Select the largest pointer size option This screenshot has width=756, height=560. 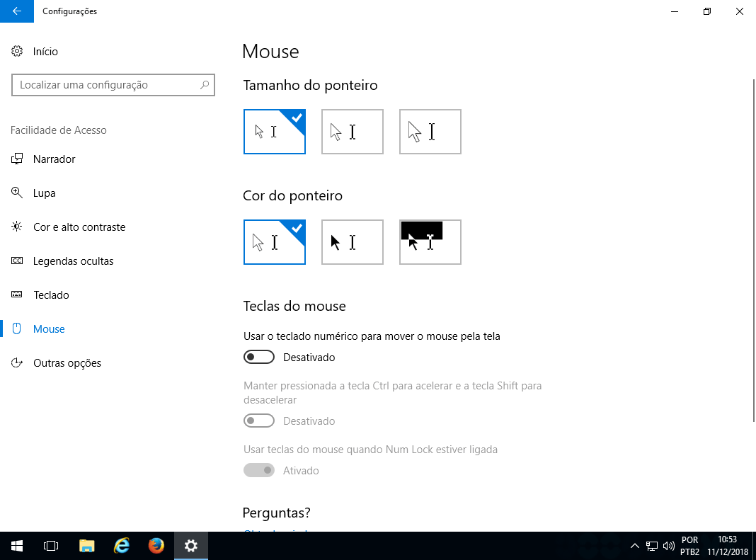[430, 132]
